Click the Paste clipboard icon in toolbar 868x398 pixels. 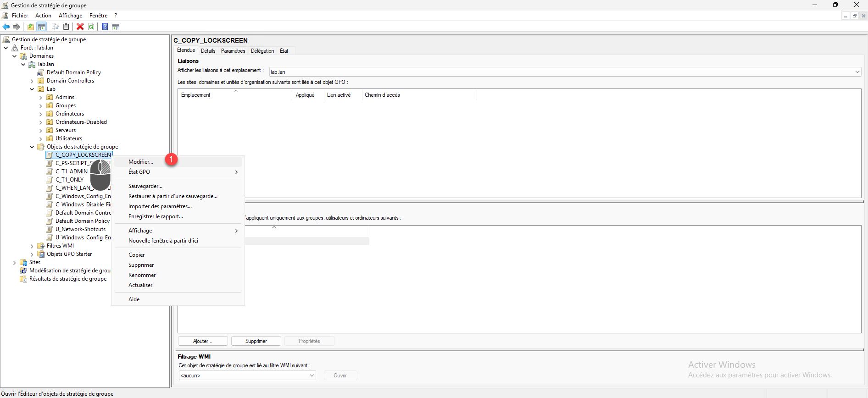(x=66, y=27)
